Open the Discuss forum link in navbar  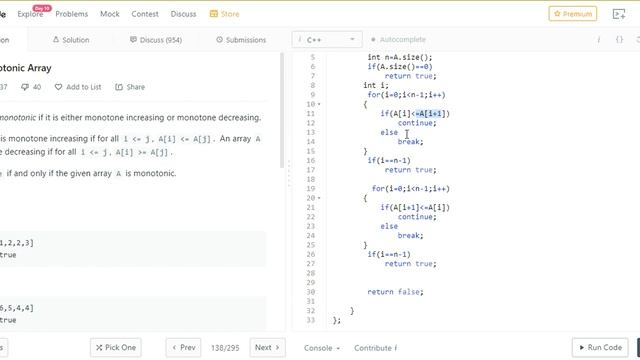click(183, 14)
